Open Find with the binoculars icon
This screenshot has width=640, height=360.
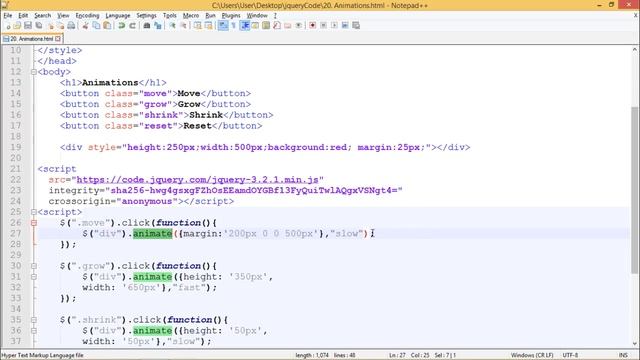click(147, 26)
